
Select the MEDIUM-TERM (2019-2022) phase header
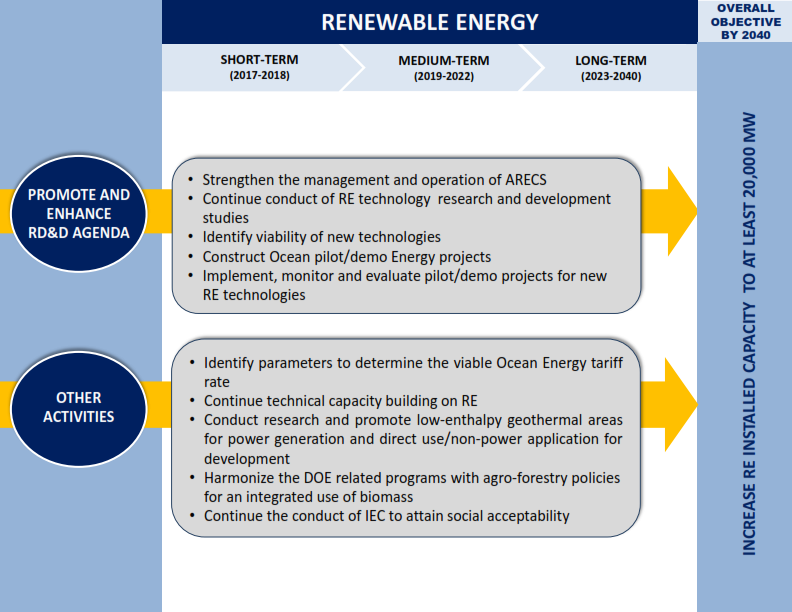[443, 68]
